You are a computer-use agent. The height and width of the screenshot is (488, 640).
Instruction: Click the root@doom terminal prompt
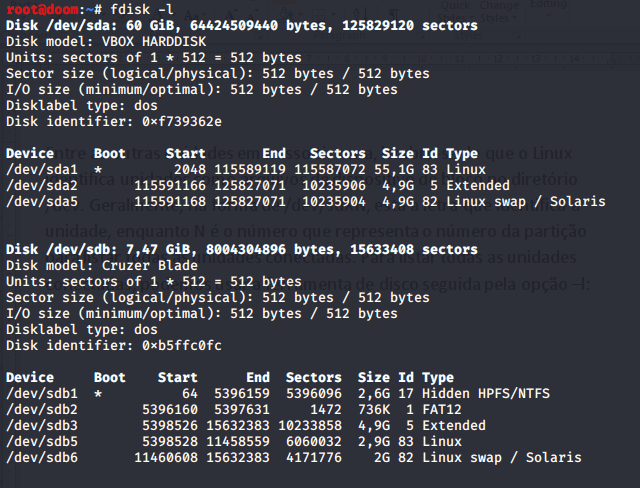pyautogui.click(x=48, y=10)
